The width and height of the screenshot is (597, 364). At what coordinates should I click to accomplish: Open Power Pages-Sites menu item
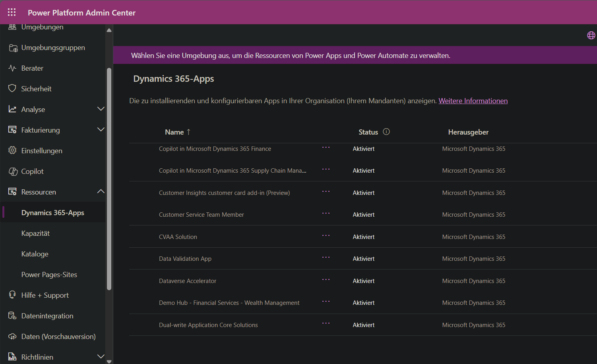pyautogui.click(x=49, y=275)
